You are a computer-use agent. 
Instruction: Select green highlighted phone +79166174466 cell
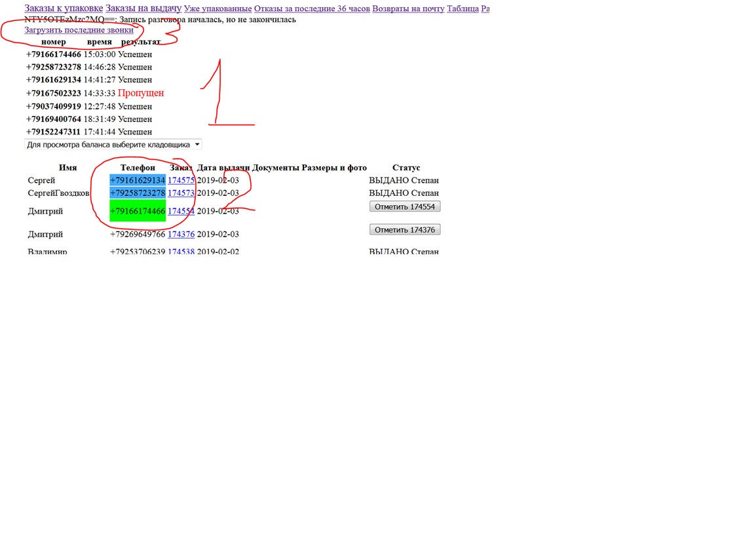(138, 211)
